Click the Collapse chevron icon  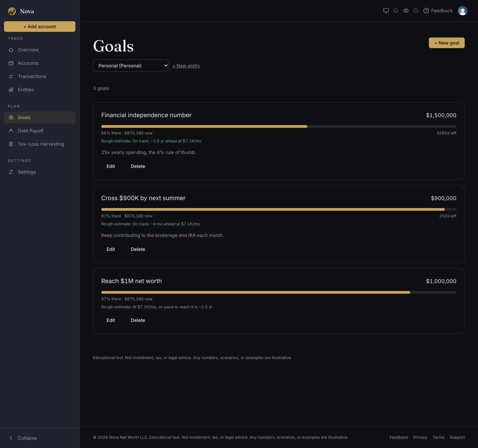11,438
